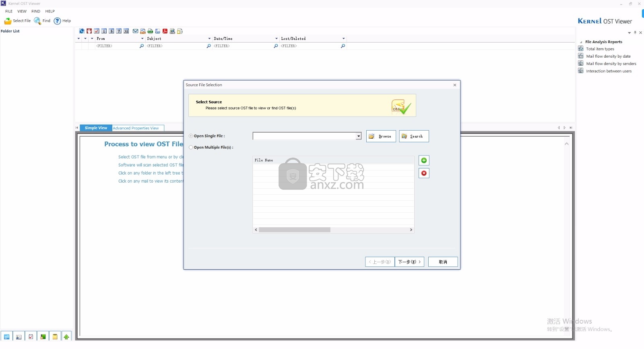The image size is (644, 349).
Task: Click the file list horizontal scrollbar thumb
Action: [295, 230]
